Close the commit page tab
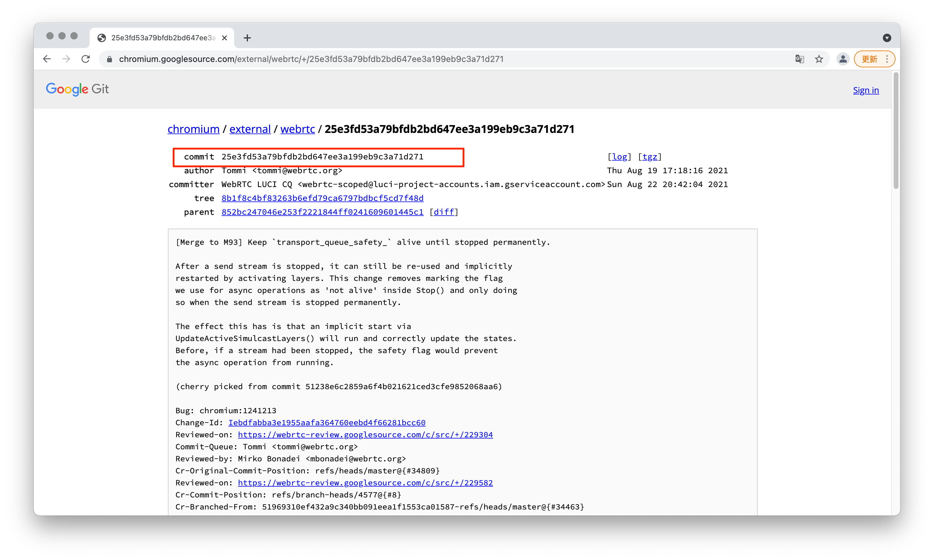934x560 pixels. click(224, 38)
